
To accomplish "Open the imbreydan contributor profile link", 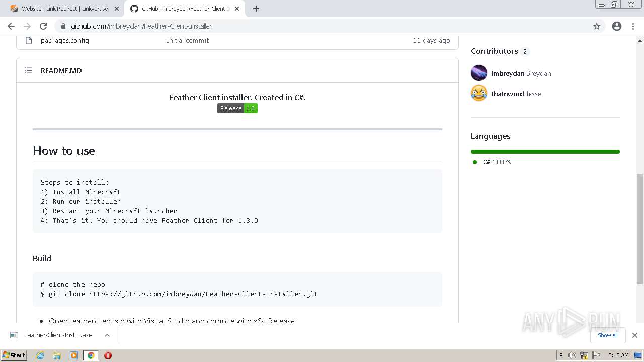I will click(508, 73).
